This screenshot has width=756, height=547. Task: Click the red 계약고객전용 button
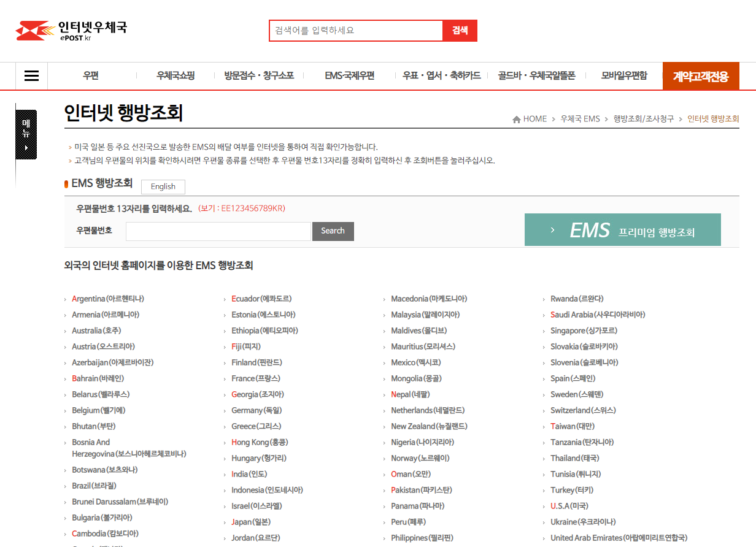point(701,75)
